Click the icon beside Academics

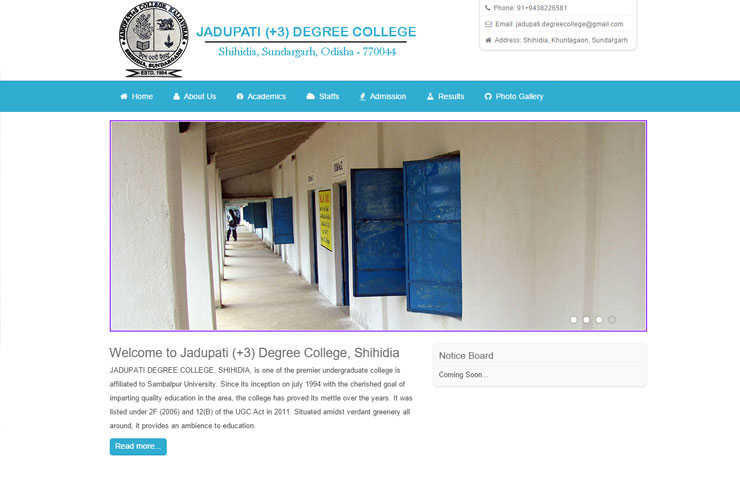click(x=240, y=96)
